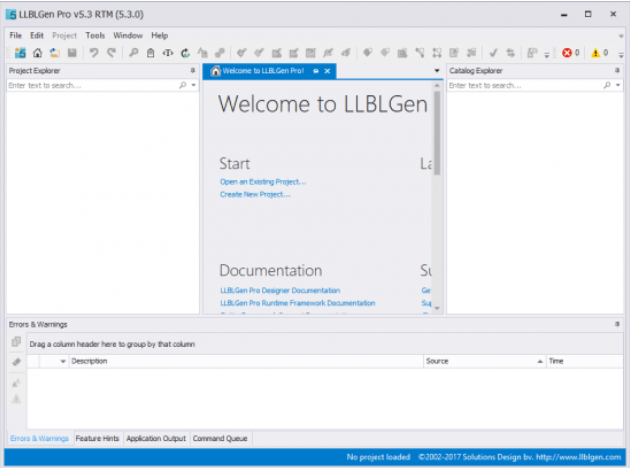Switch to the Command Queue tab
The image size is (630, 468).
[x=220, y=438]
